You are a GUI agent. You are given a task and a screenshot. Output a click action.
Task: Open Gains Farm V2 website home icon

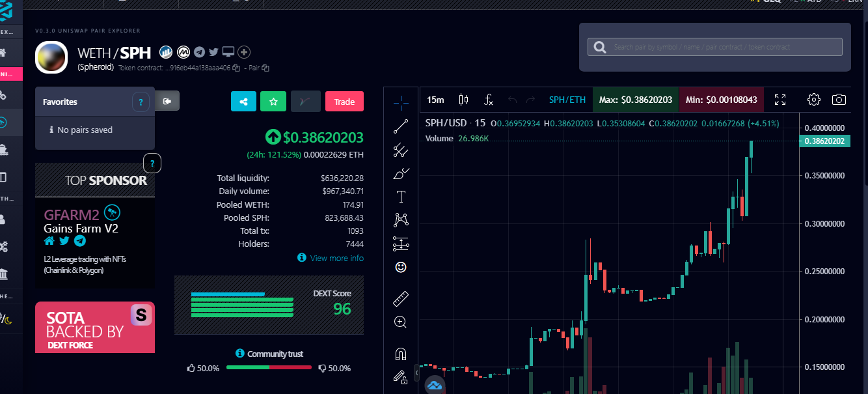[x=49, y=241]
